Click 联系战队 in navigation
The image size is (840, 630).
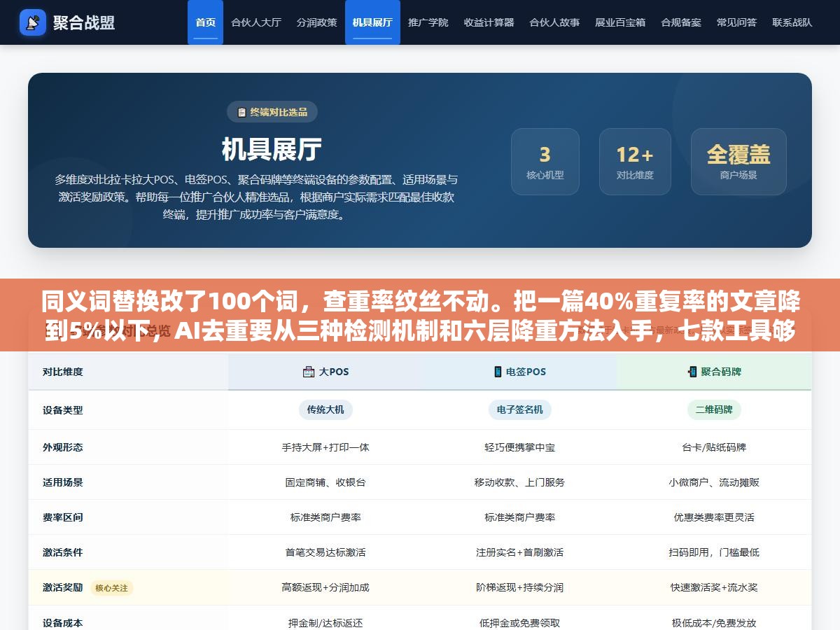792,22
